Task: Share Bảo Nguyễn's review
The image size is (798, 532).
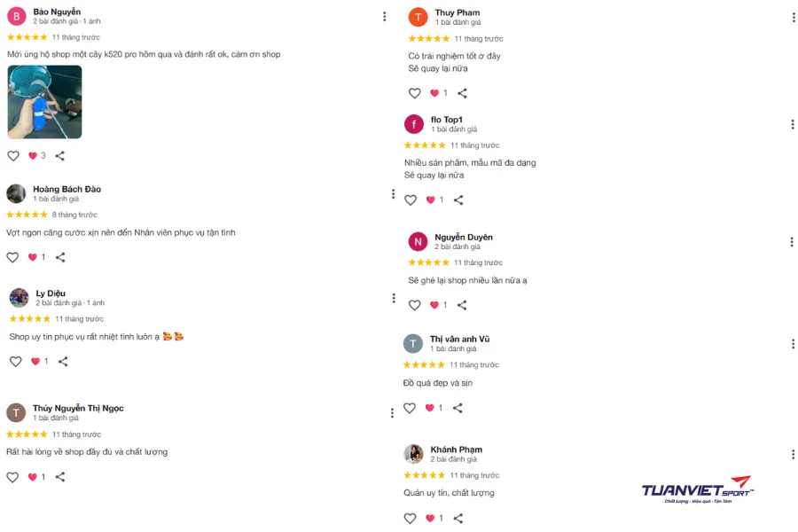Action: (x=60, y=156)
